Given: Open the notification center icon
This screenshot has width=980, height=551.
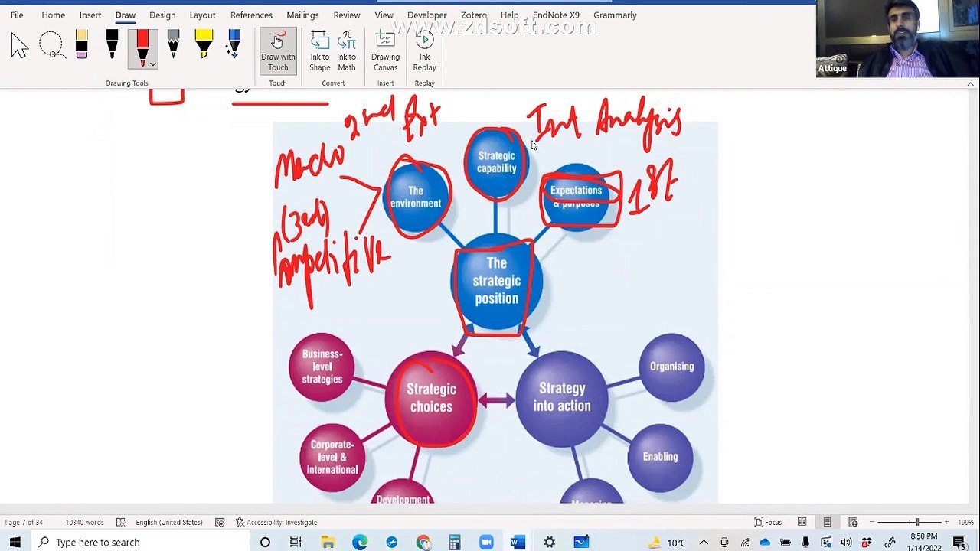Looking at the screenshot, I should click(959, 543).
